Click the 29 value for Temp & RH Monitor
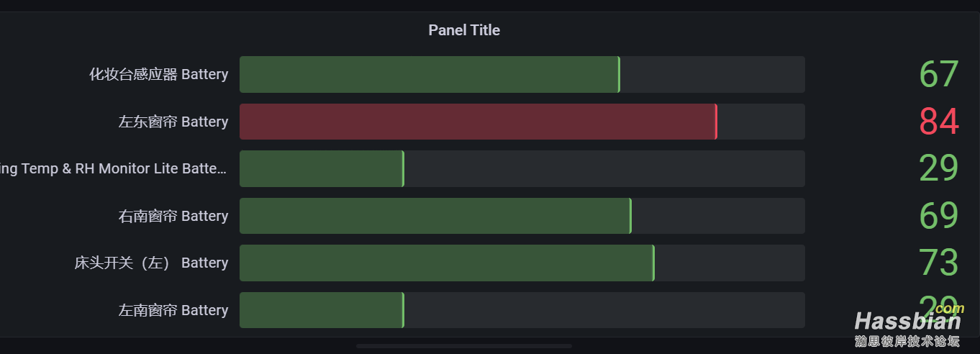980x354 pixels. point(939,168)
